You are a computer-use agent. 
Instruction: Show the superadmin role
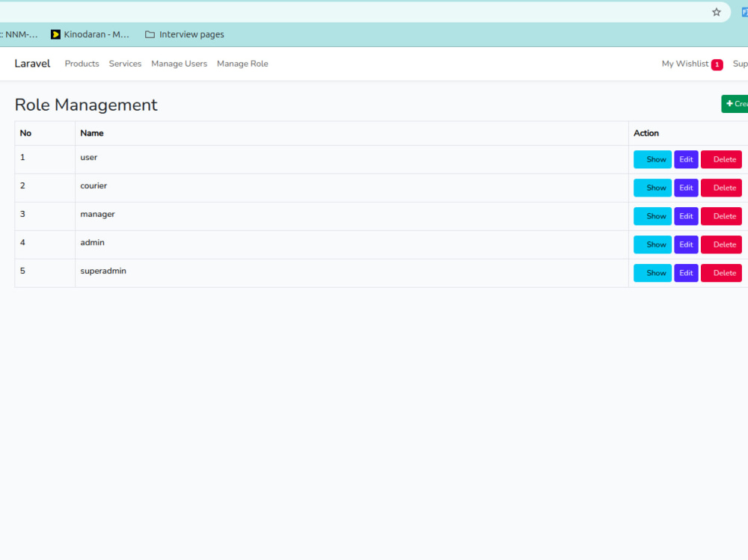point(652,273)
